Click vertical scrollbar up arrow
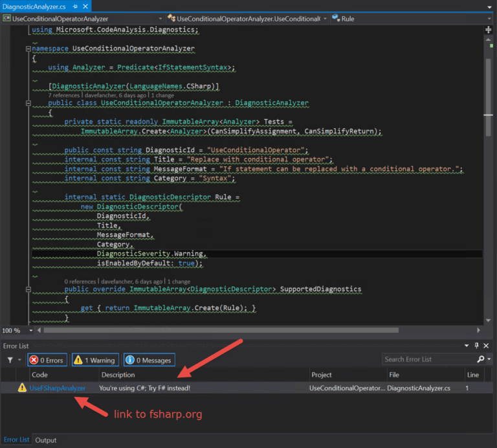Screen dimensions: 497x448 tap(488, 39)
